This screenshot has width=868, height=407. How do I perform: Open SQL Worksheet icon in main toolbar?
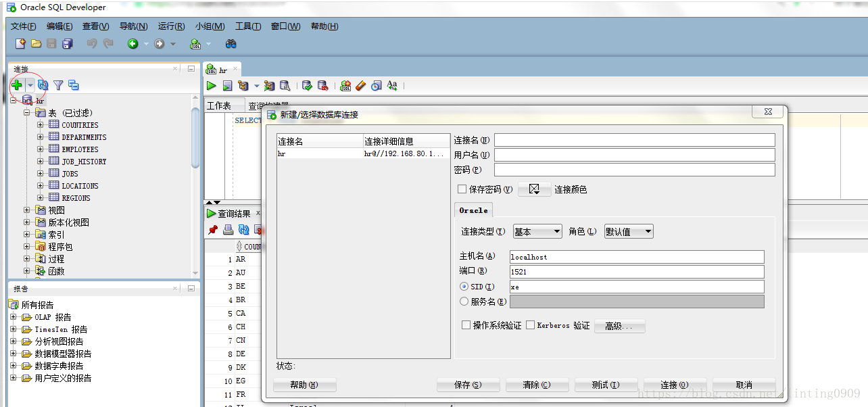pyautogui.click(x=196, y=44)
